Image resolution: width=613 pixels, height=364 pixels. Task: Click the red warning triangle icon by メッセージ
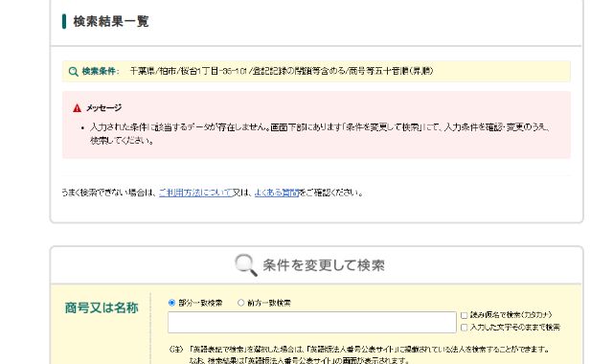point(77,108)
